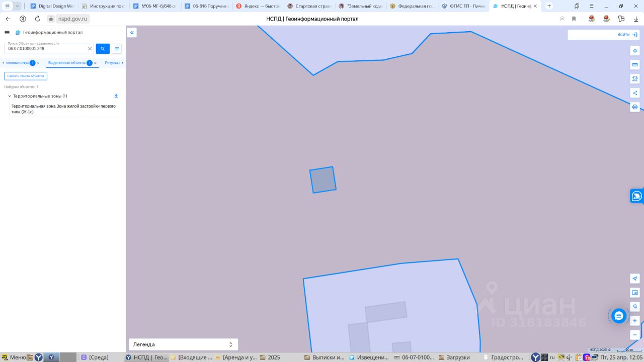The width and height of the screenshot is (644, 362).
Task: Open browser extensions icon
Action: point(621,19)
